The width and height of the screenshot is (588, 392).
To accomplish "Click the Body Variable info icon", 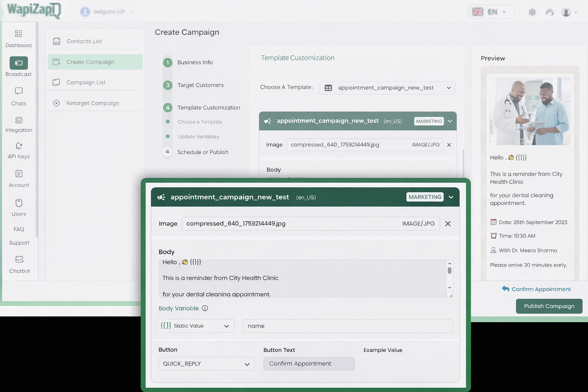I will coord(205,309).
